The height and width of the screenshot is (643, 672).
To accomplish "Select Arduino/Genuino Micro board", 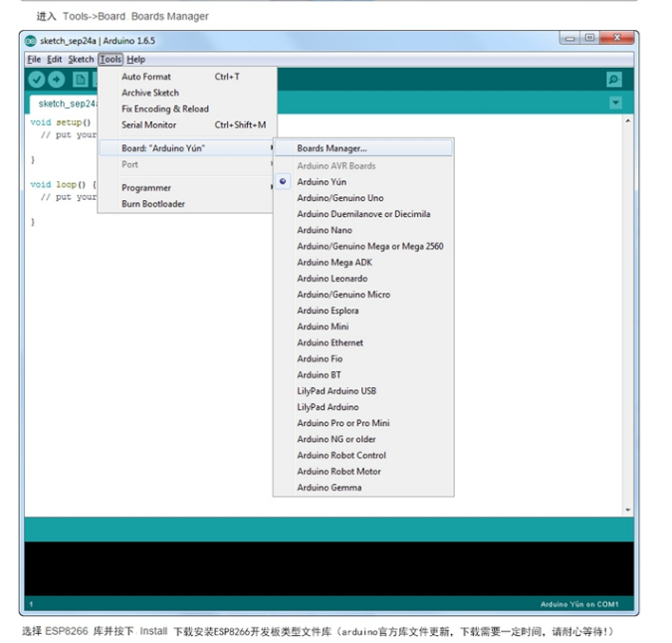I will (x=363, y=295).
